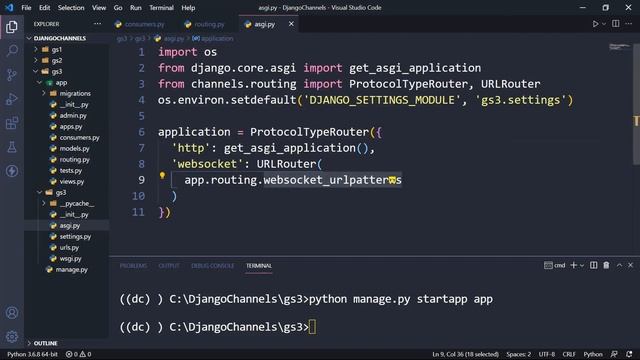640x360 pixels.
Task: Open settings.py in explorer
Action: pos(75,236)
